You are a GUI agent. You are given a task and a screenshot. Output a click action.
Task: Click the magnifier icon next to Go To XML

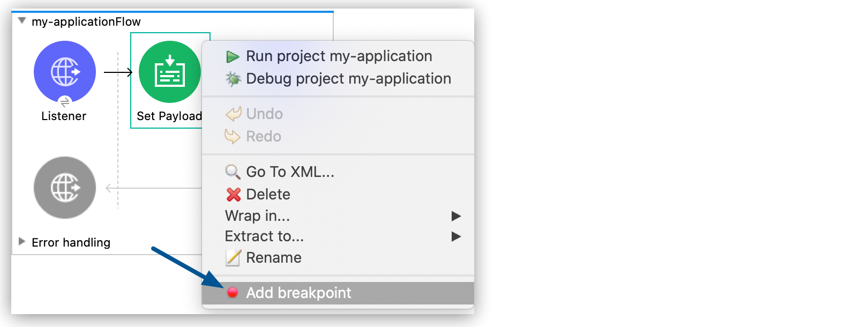point(232,172)
